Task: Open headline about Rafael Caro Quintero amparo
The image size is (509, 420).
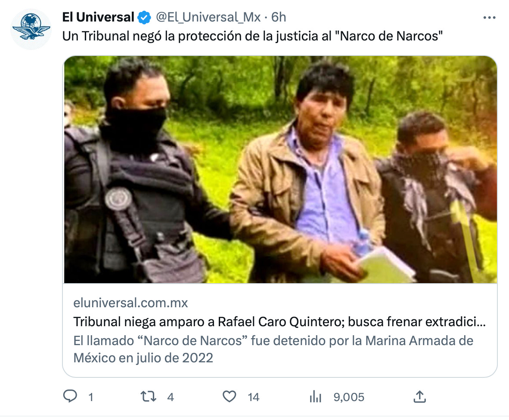Action: coord(279,322)
